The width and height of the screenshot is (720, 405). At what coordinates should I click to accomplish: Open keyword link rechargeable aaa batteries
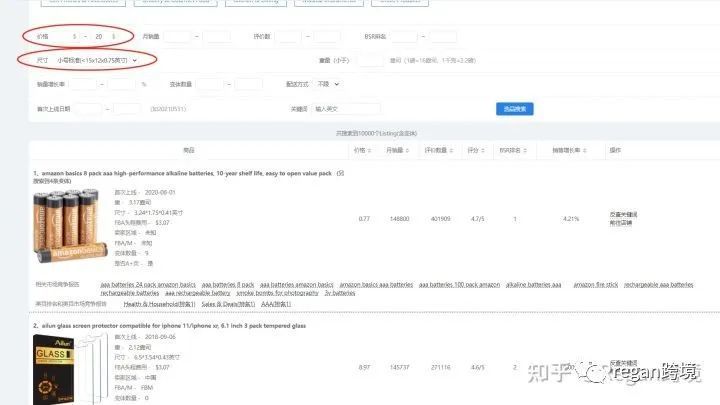(x=658, y=285)
